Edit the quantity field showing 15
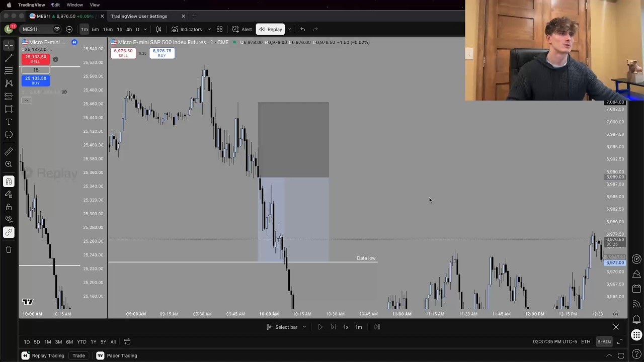 (35, 70)
